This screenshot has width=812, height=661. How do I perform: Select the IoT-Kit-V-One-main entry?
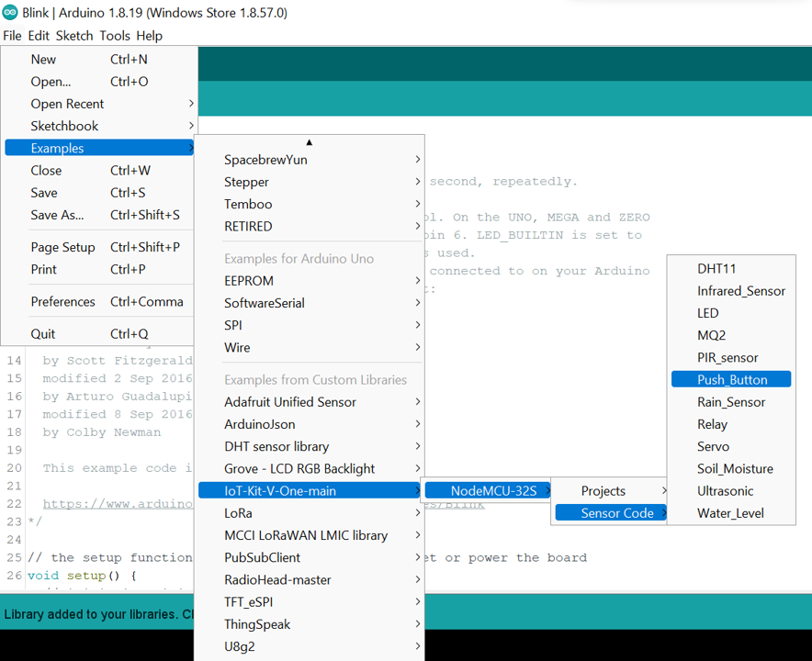(x=310, y=491)
